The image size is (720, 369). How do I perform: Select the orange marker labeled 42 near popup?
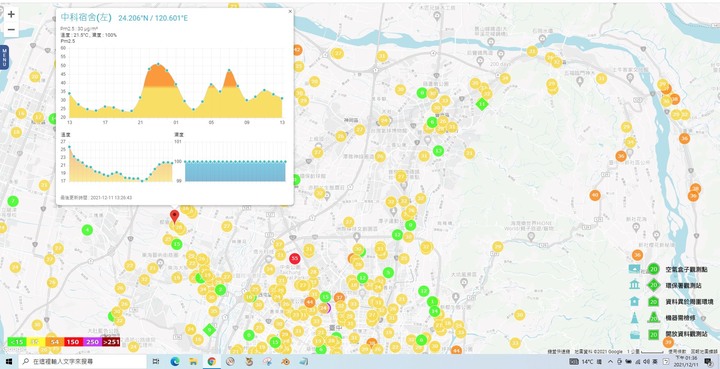pyautogui.click(x=297, y=50)
